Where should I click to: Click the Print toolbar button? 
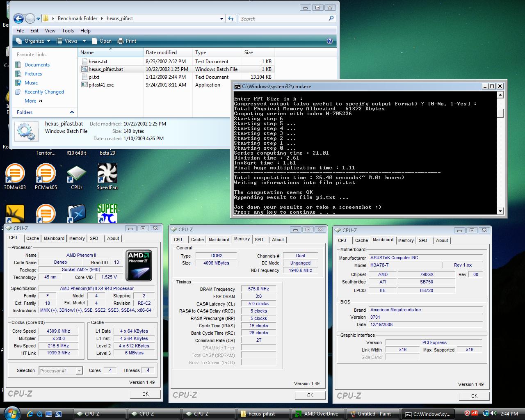pos(127,41)
